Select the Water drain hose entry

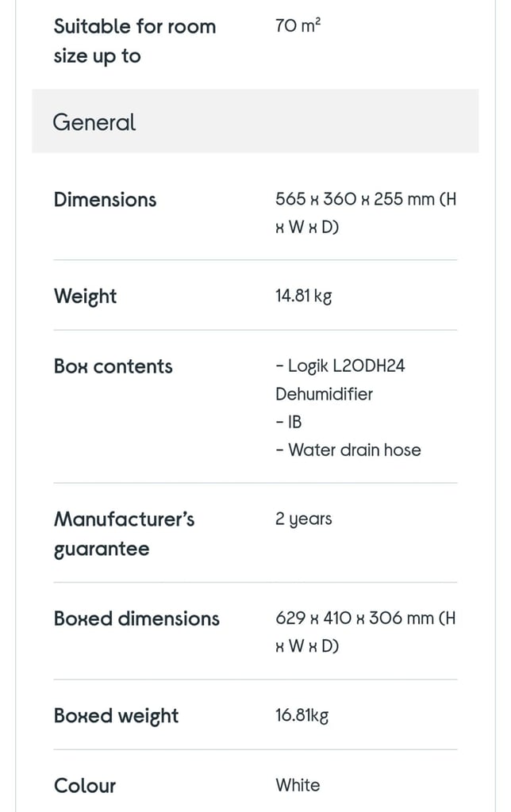point(348,450)
